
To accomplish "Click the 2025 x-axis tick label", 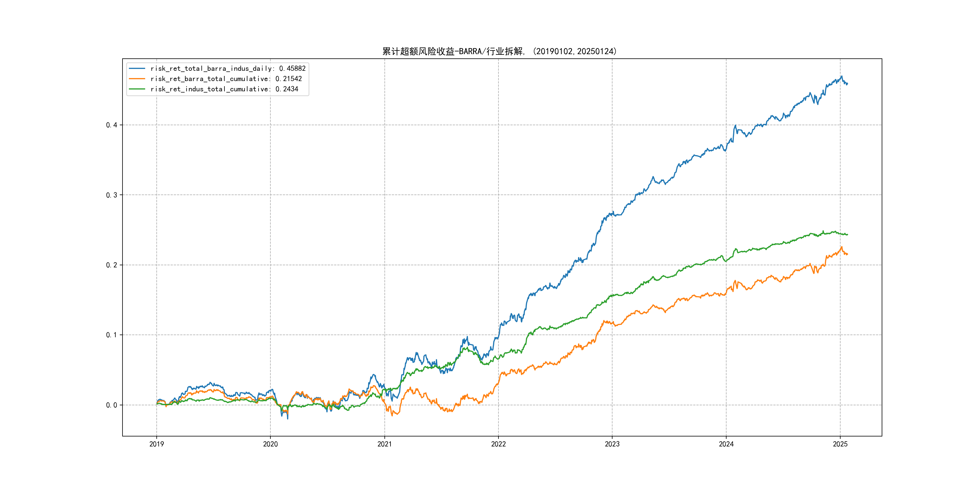I will [x=840, y=444].
